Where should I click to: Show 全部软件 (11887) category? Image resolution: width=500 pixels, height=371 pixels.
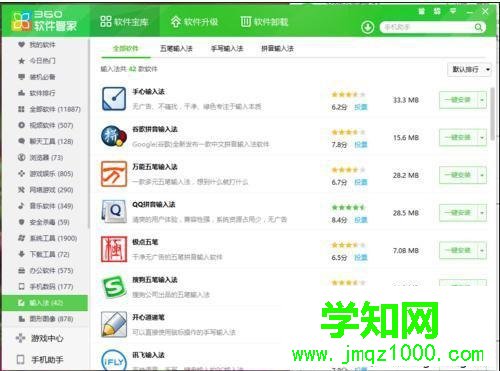(49, 109)
